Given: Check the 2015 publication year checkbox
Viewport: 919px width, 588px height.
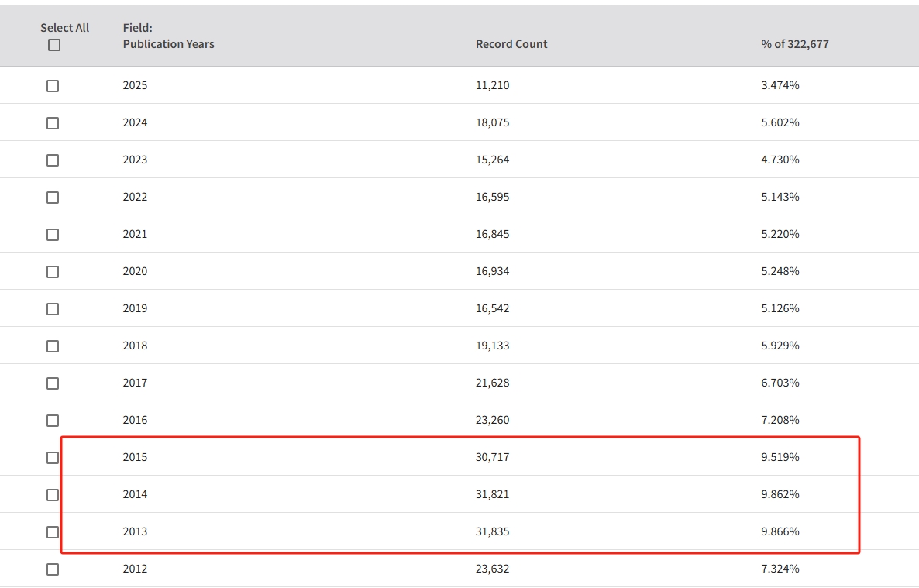Looking at the screenshot, I should pos(53,458).
